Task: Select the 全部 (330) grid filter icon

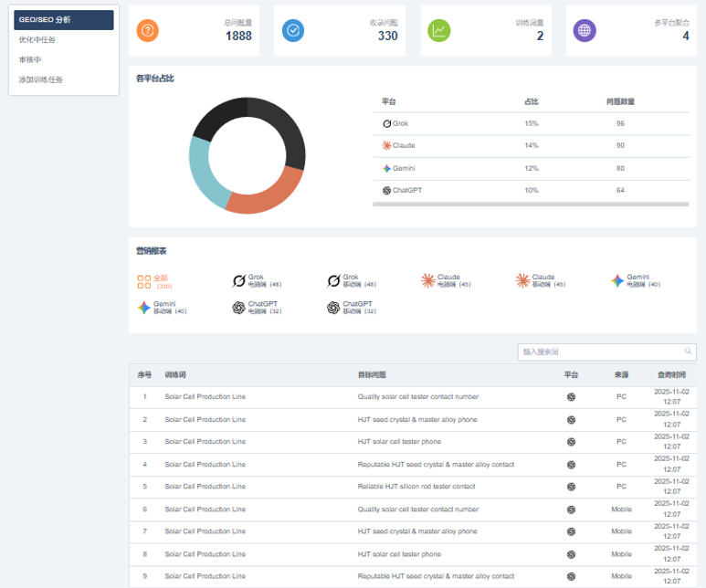Action: [143, 281]
